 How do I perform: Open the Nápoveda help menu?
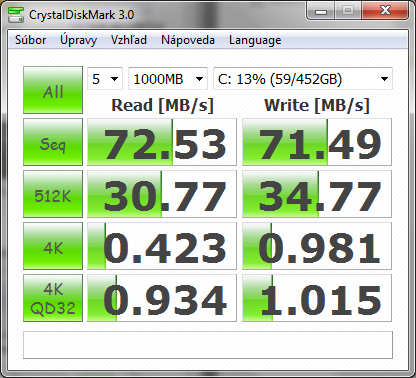[x=188, y=40]
